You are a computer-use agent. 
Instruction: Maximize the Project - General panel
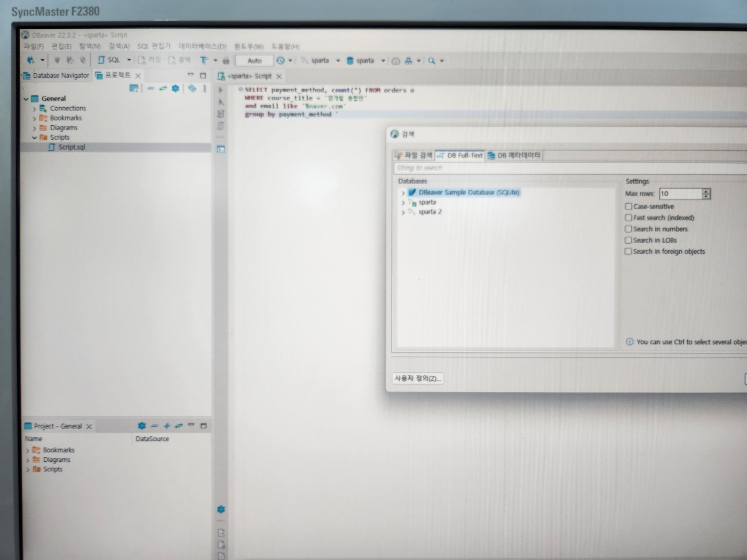click(203, 426)
